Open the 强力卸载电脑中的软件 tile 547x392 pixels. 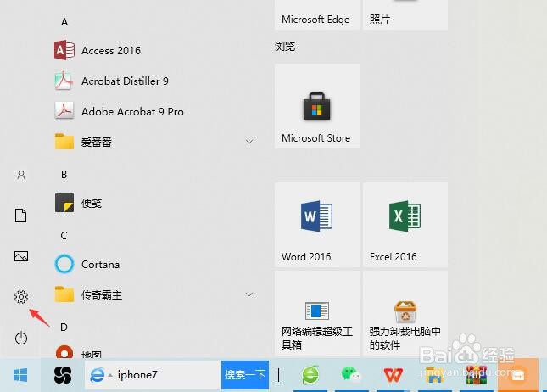(405, 313)
